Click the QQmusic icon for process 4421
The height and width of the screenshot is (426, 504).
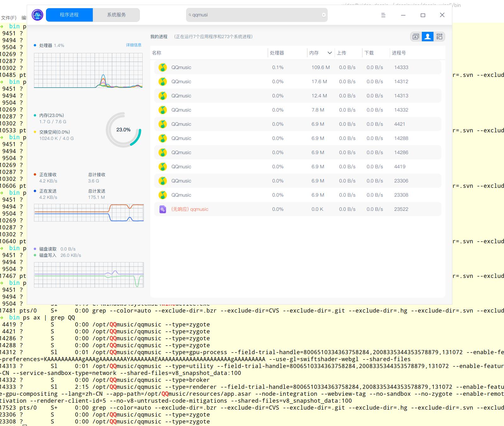162,124
